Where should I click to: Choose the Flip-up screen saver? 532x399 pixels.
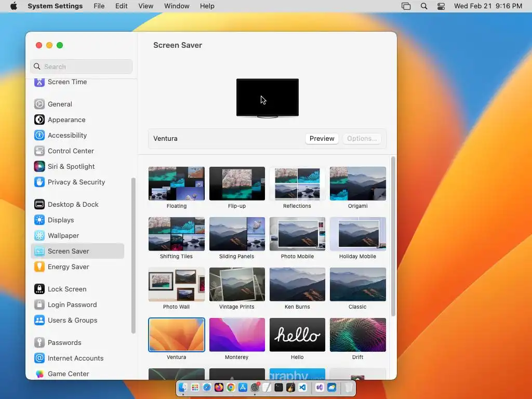[237, 183]
